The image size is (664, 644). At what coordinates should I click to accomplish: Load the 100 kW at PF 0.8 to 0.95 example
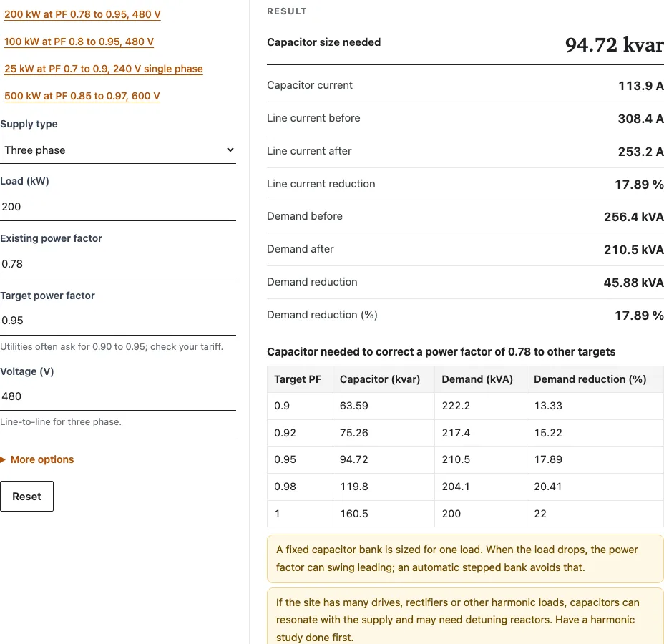coord(79,42)
